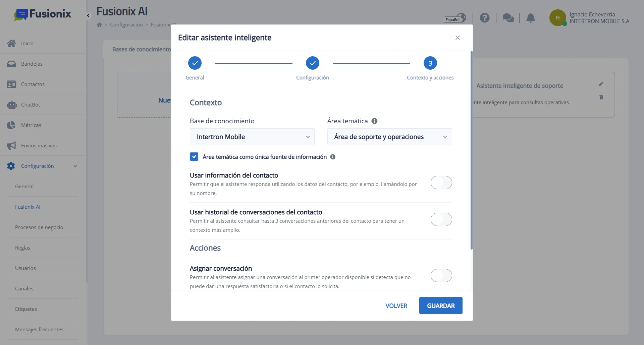
Task: Enable Asignar conversación toggle
Action: (441, 276)
